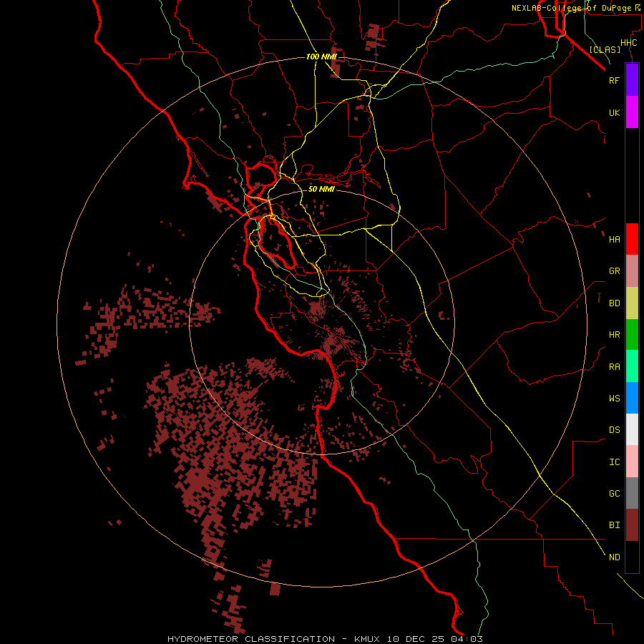Click the "DS" legend label

(x=614, y=429)
